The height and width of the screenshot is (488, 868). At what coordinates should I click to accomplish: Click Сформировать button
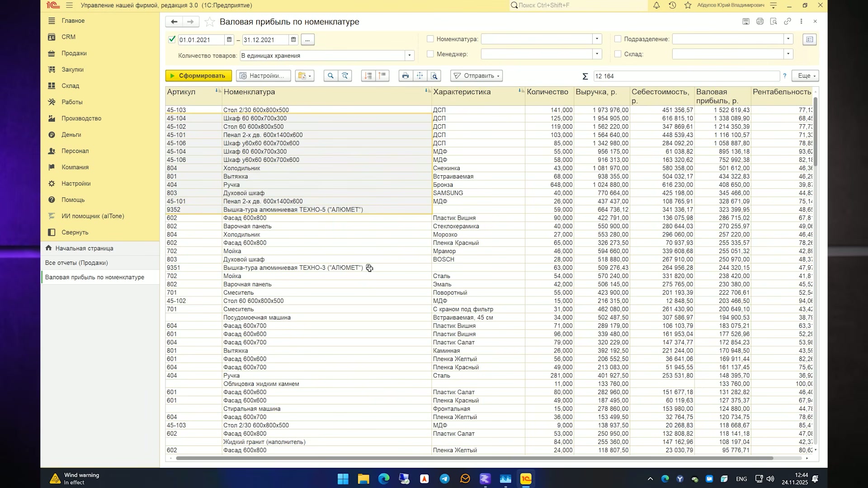(198, 76)
